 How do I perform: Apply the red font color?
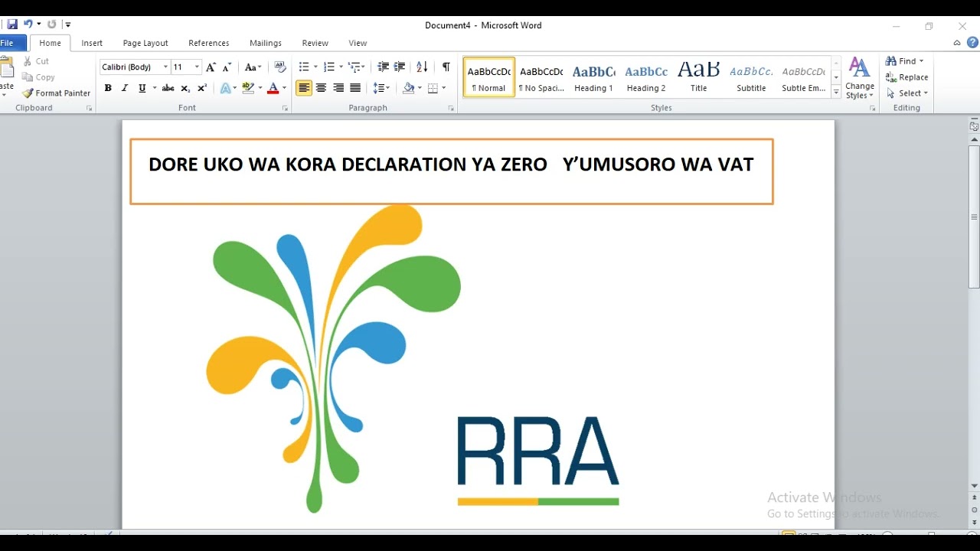(273, 89)
